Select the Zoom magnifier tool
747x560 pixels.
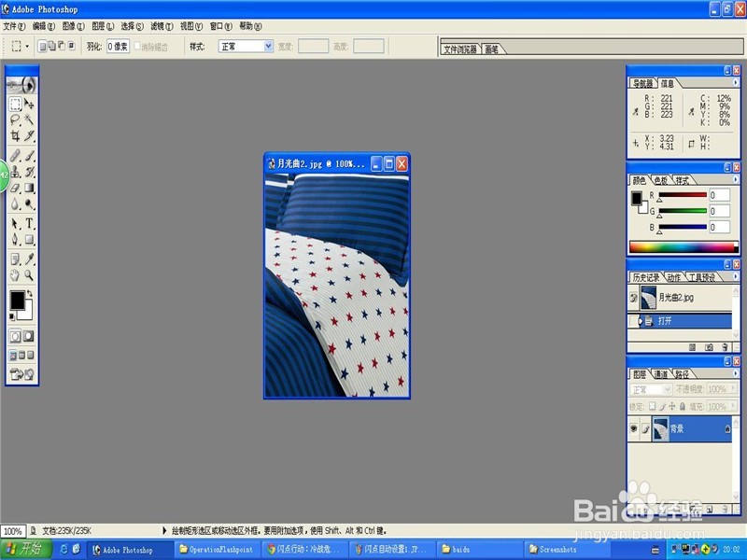click(30, 275)
